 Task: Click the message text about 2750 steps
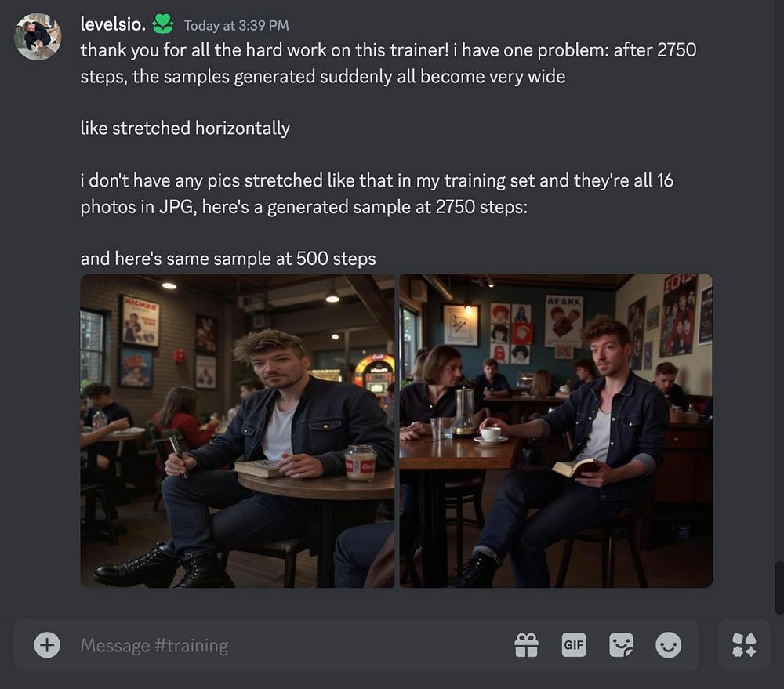(x=388, y=63)
